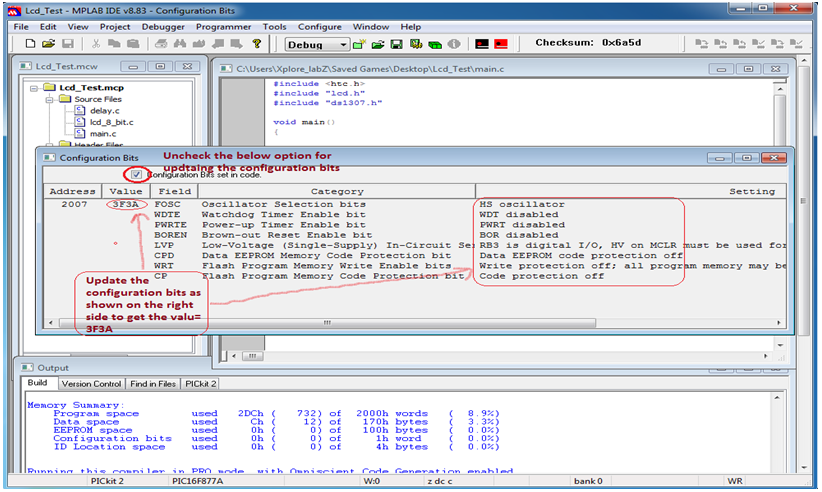This screenshot has height=492, width=822.
Task: Select main.c in the project tree
Action: 103,133
